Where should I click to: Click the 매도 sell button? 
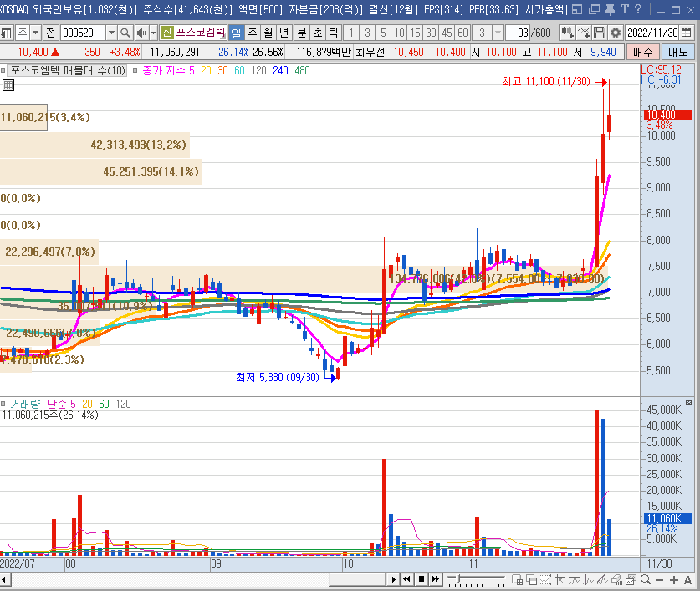(x=677, y=52)
